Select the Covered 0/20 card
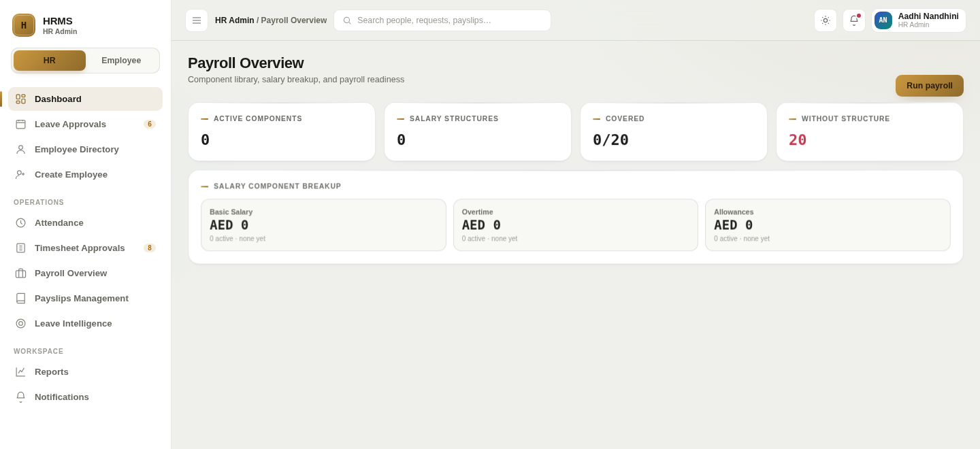 click(x=674, y=132)
